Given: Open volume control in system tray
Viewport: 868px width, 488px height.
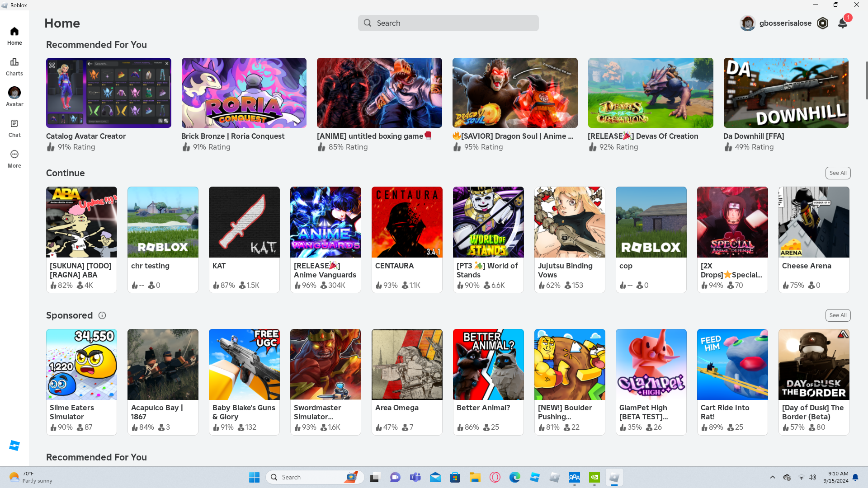Looking at the screenshot, I should click(812, 477).
